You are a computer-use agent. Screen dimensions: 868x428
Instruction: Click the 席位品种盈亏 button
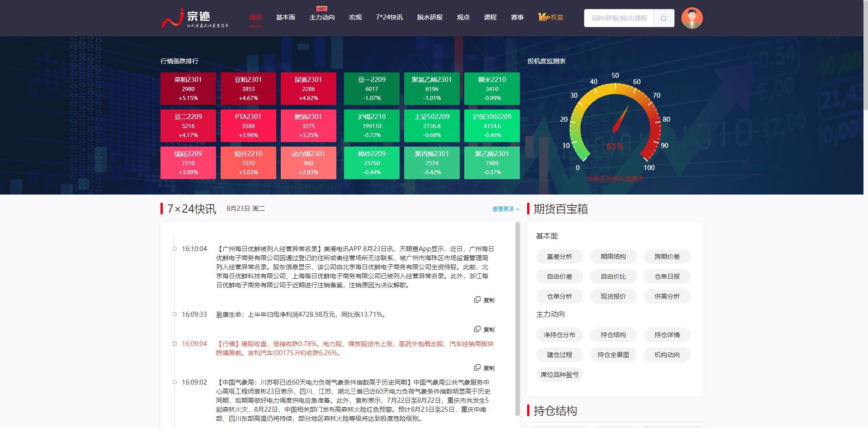click(559, 375)
